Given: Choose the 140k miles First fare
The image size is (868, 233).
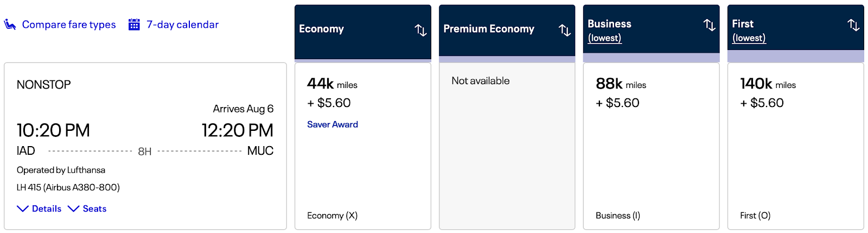Looking at the screenshot, I should pyautogui.click(x=795, y=147).
